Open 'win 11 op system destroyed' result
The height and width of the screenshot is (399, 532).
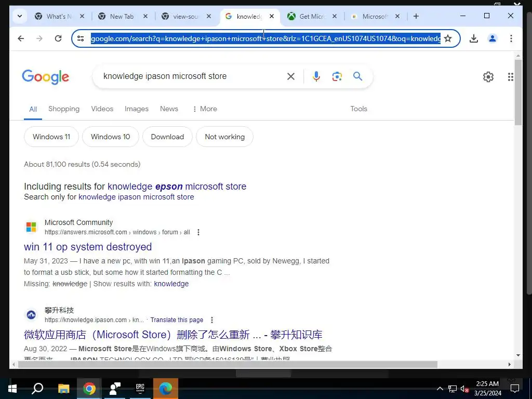coord(87,247)
